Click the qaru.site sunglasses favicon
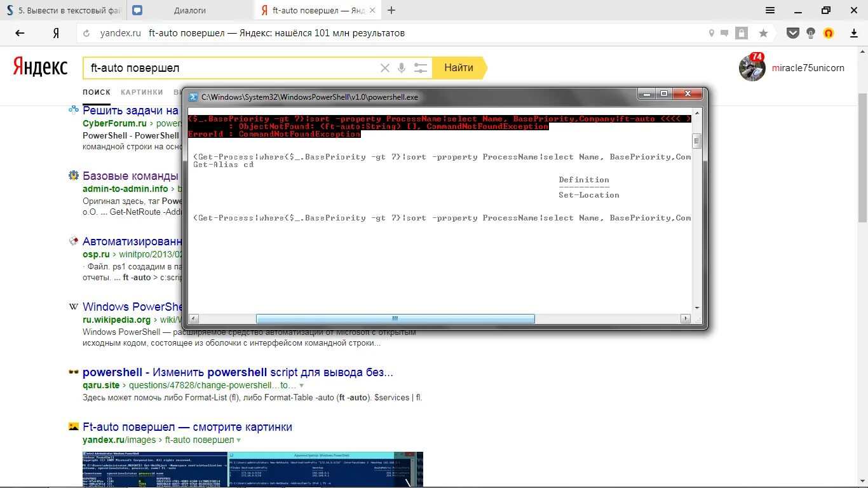This screenshot has height=488, width=868. (x=74, y=372)
